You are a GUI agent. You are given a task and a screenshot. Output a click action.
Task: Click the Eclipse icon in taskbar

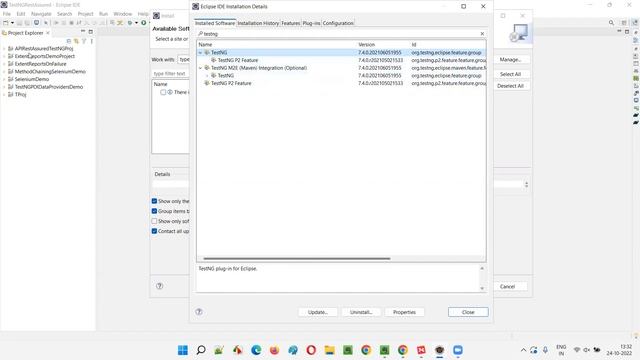click(x=440, y=350)
